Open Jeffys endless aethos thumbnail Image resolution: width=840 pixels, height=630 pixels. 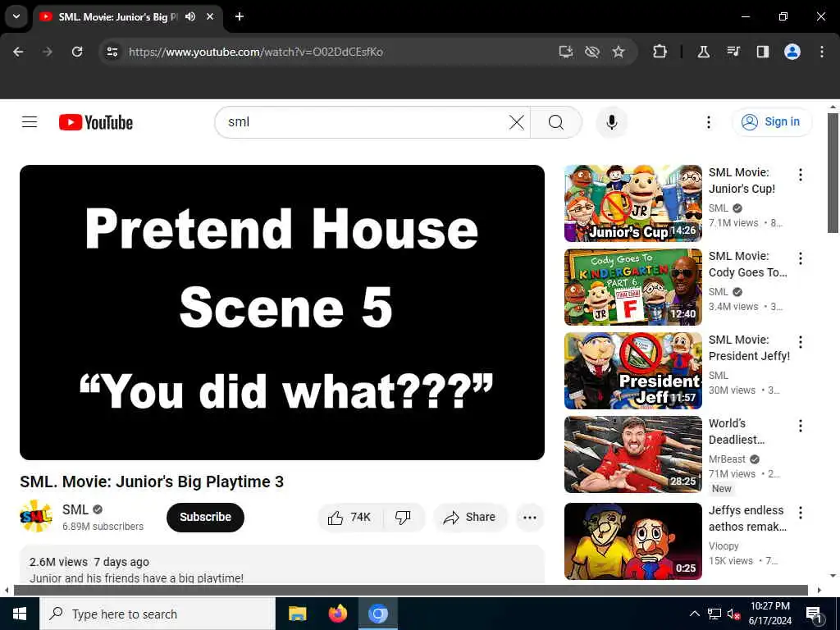click(632, 541)
